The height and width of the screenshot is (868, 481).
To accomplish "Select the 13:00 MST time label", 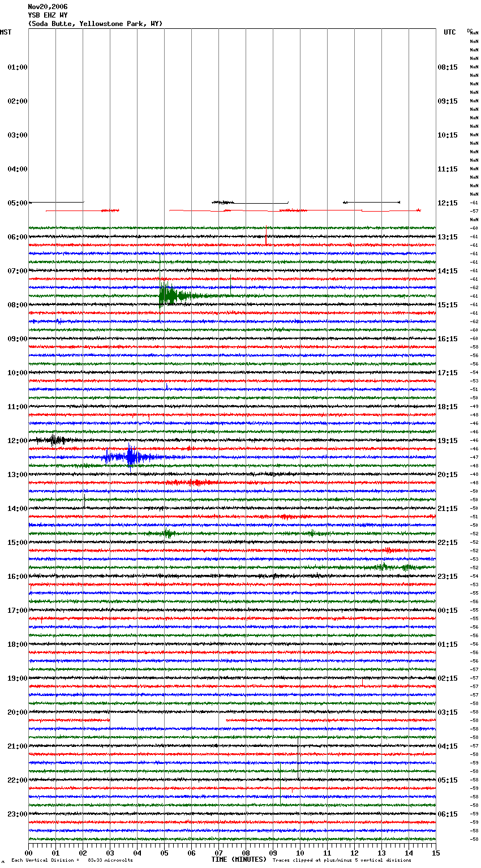I will tap(18, 475).
